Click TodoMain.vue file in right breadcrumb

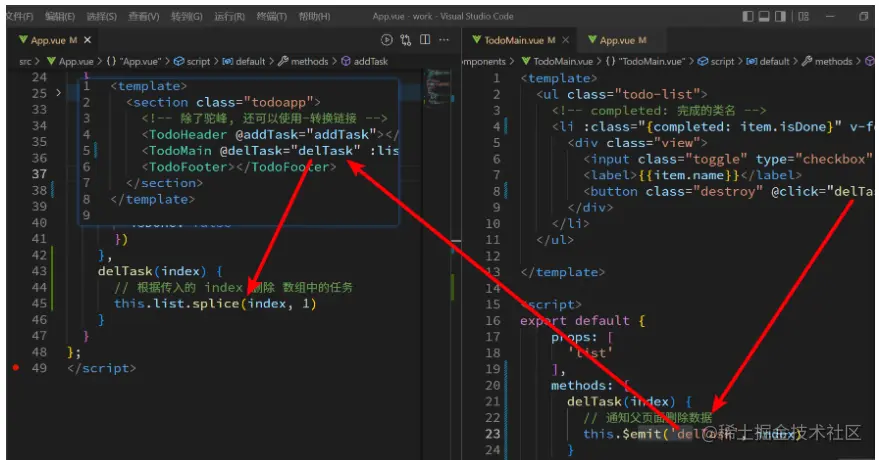click(x=557, y=61)
